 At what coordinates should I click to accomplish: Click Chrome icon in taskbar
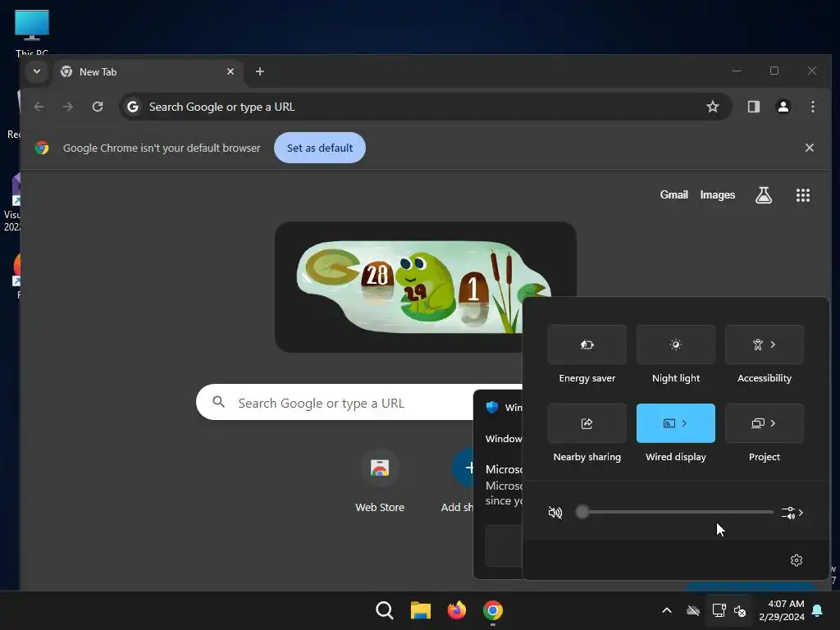coord(493,610)
